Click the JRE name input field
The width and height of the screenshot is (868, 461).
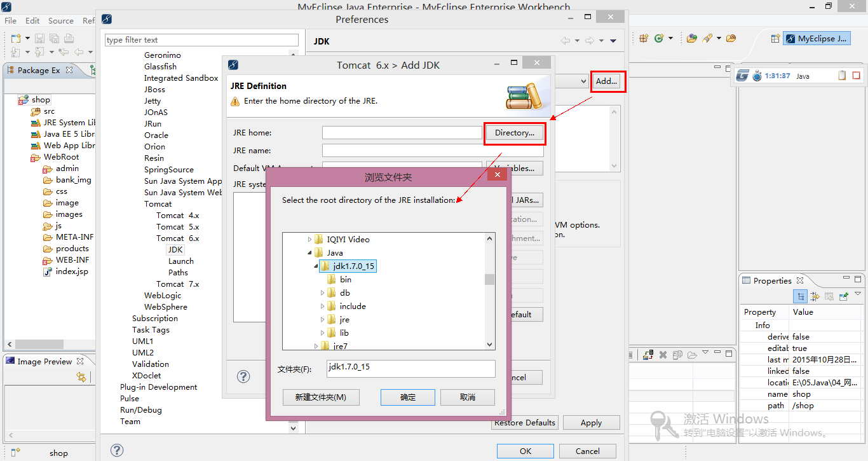coord(433,151)
